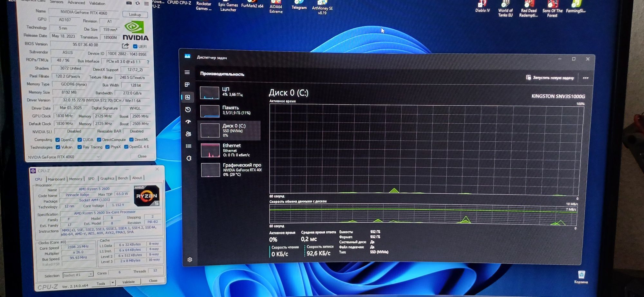This screenshot has width=644, height=297.
Task: Open the Sons Of The Forest desktop icon
Action: point(552,9)
